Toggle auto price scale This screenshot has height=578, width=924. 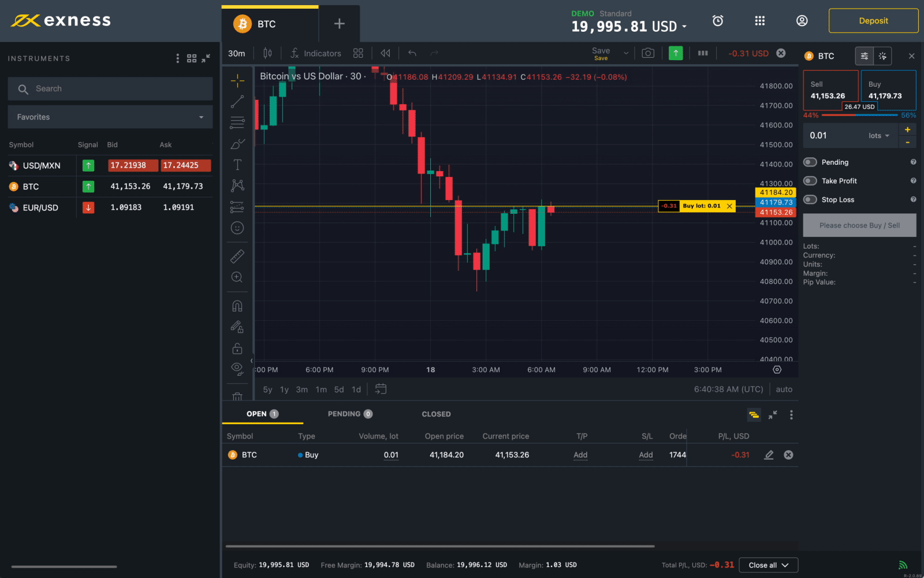coord(784,390)
